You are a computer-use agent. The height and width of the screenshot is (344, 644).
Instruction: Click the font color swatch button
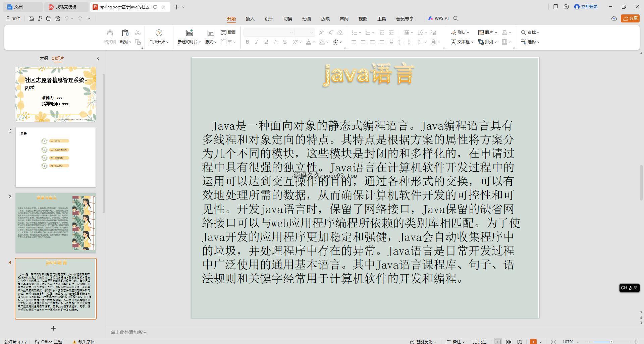pyautogui.click(x=309, y=42)
